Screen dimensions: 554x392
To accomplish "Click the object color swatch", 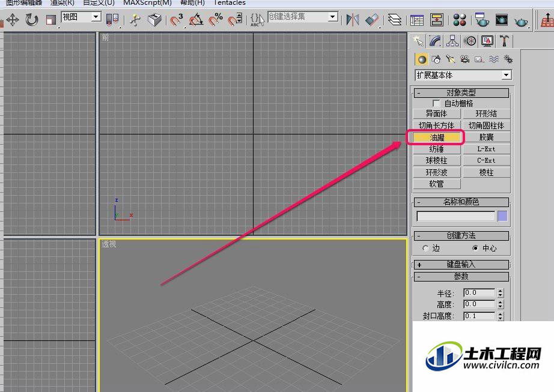I will pyautogui.click(x=502, y=216).
